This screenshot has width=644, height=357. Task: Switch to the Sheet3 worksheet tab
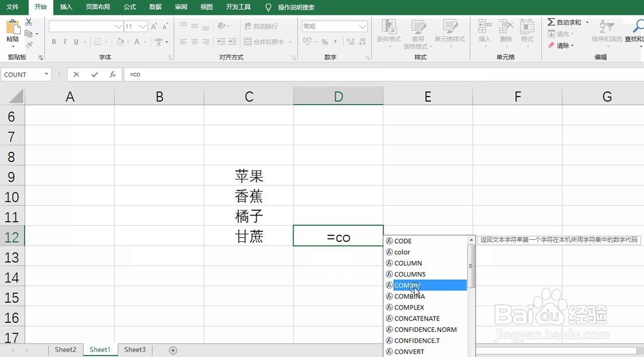tap(135, 350)
